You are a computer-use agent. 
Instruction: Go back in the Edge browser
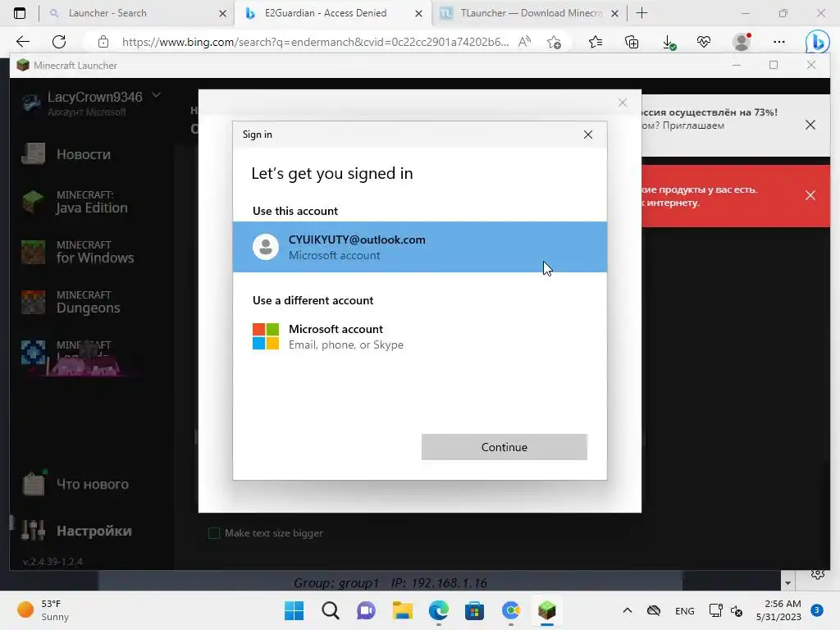coord(22,41)
